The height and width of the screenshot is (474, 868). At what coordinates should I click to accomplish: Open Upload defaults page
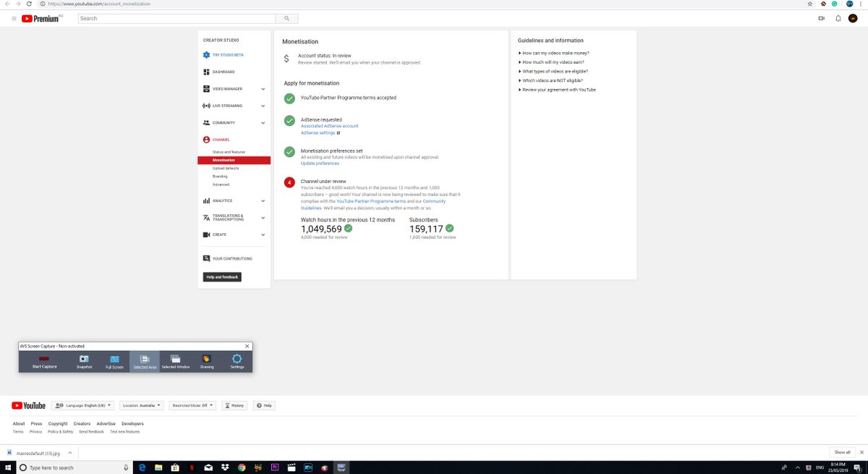point(226,168)
